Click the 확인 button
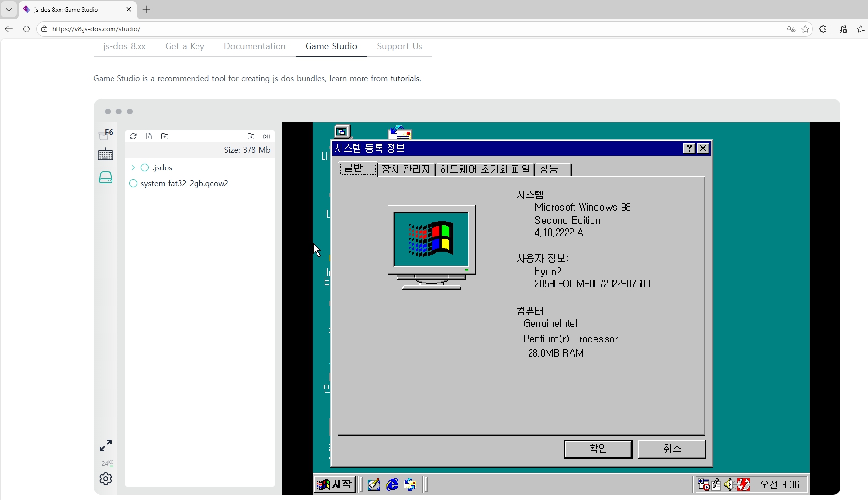The image size is (868, 500). (598, 448)
